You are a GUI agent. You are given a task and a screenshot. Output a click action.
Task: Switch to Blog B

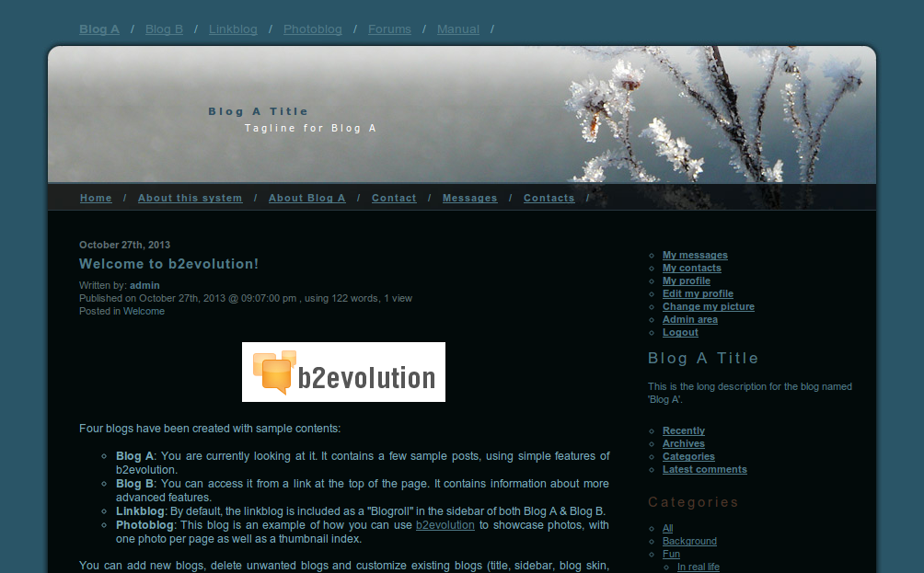tap(164, 29)
